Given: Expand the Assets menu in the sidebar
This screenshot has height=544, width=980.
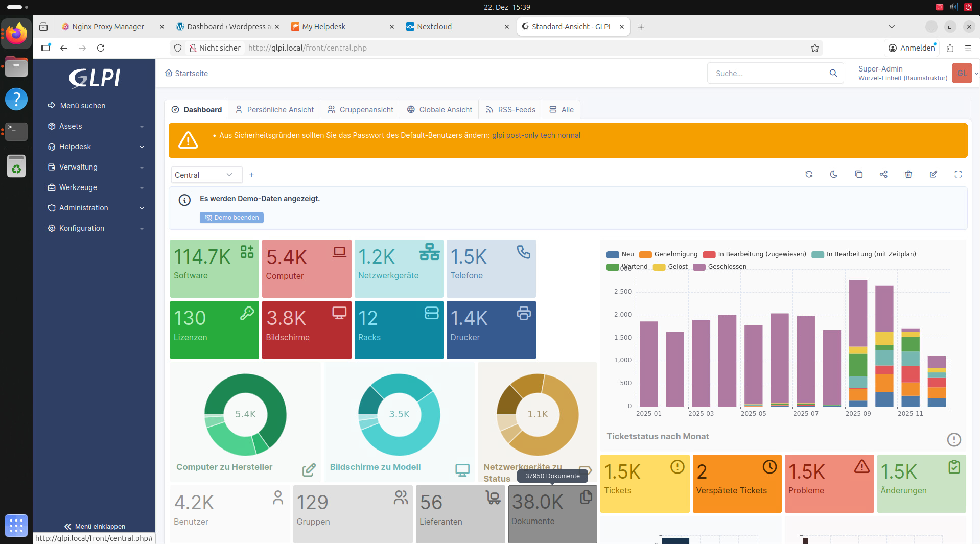Looking at the screenshot, I should click(x=95, y=126).
